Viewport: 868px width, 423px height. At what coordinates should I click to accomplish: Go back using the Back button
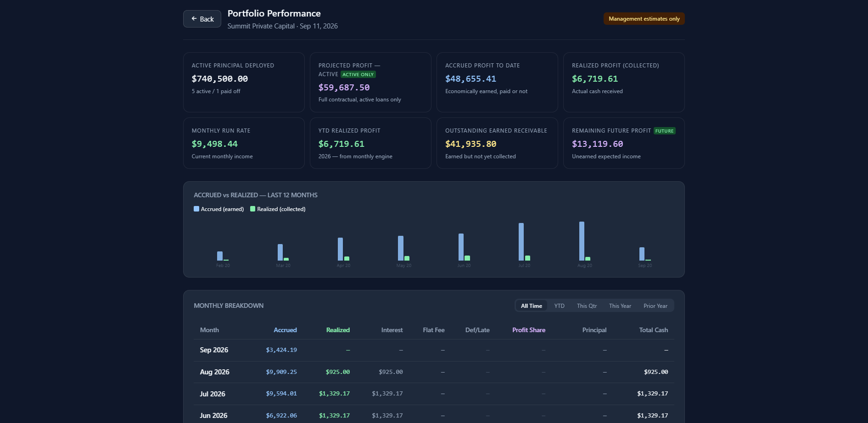click(202, 19)
